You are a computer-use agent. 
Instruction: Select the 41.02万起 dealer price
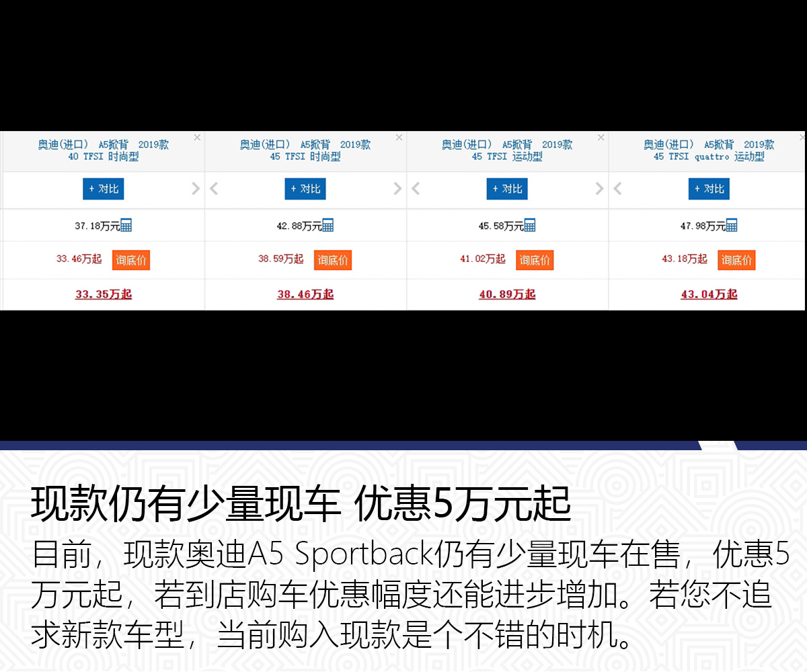483,259
